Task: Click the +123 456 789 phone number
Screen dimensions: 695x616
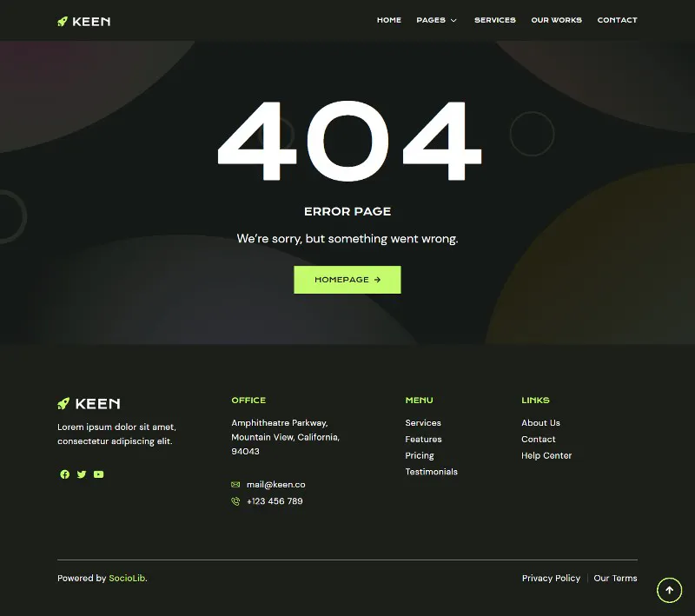Action: (x=275, y=501)
